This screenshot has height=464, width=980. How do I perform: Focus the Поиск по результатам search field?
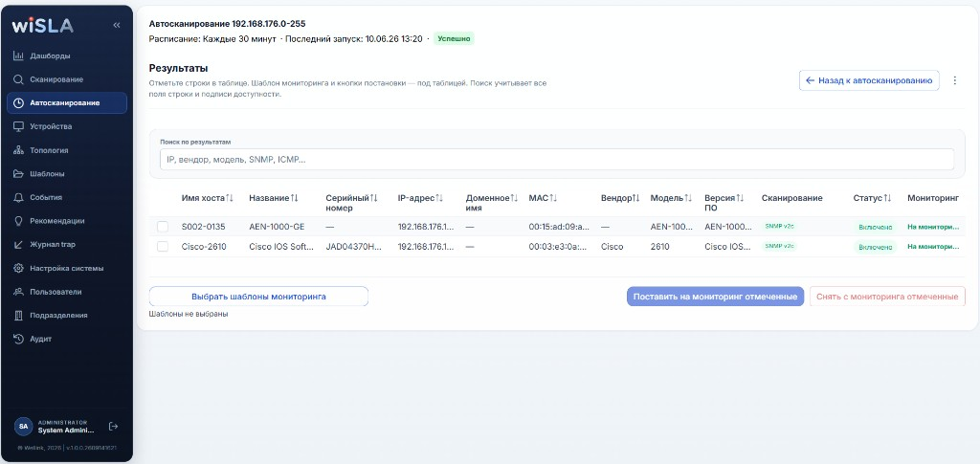pos(557,159)
